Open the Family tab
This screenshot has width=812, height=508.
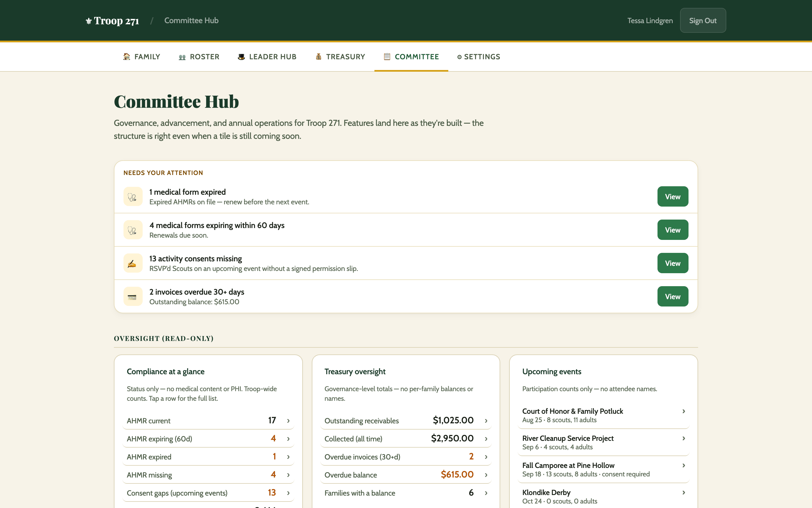(x=142, y=57)
